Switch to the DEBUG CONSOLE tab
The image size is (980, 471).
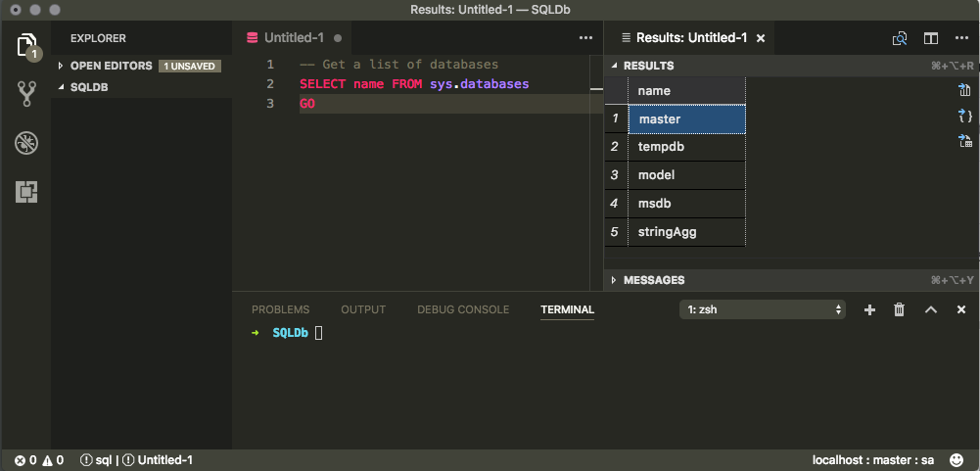[x=463, y=309]
